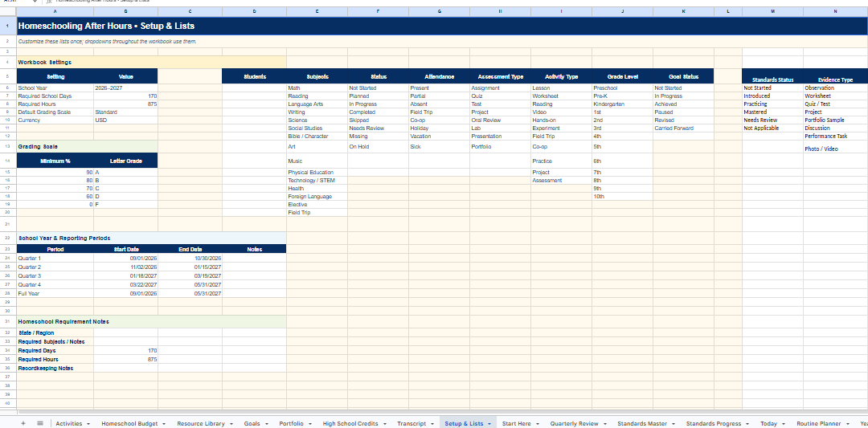868x428 pixels.
Task: Select the 'Bible / Character' subject cell
Action: (x=317, y=136)
